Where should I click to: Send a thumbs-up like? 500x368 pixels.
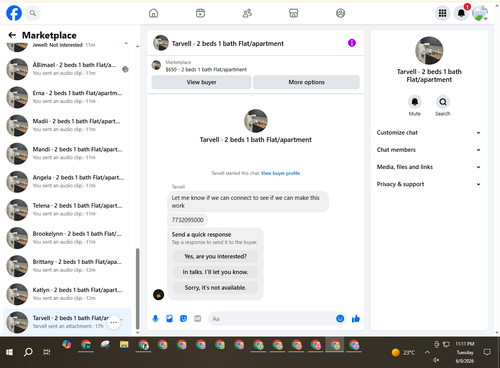(x=356, y=319)
